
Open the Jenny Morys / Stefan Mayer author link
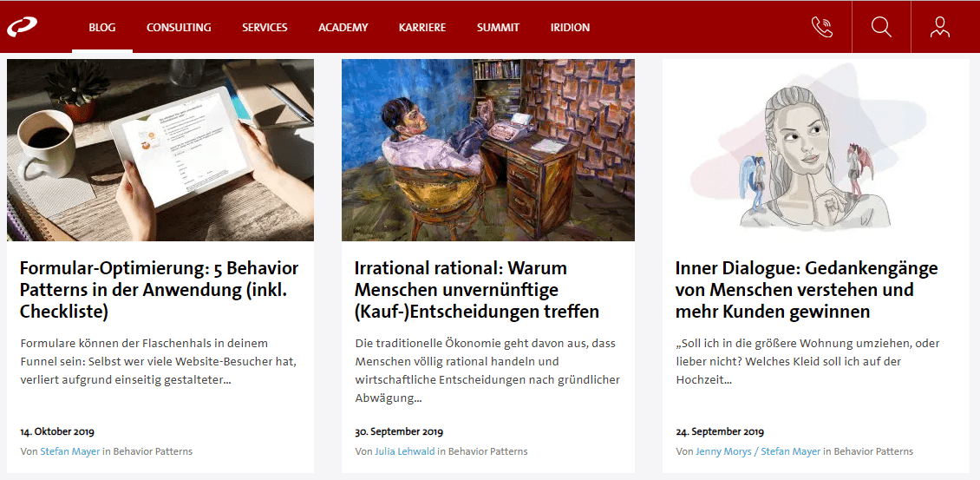[x=758, y=451]
